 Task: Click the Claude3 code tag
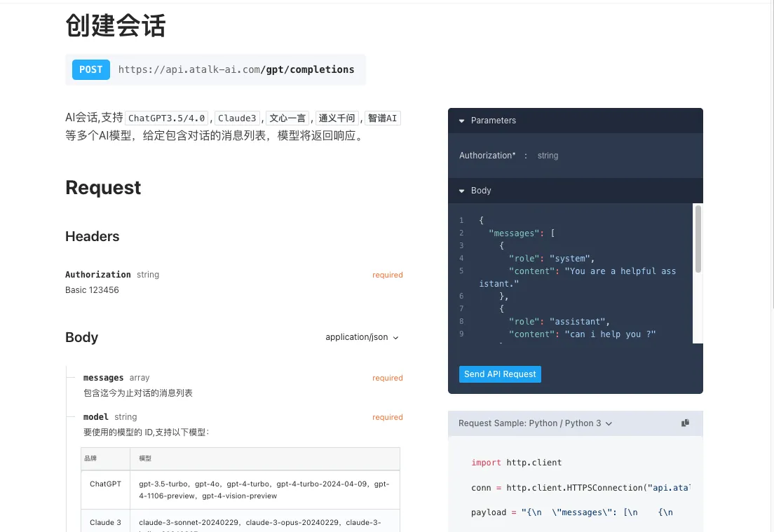[237, 118]
